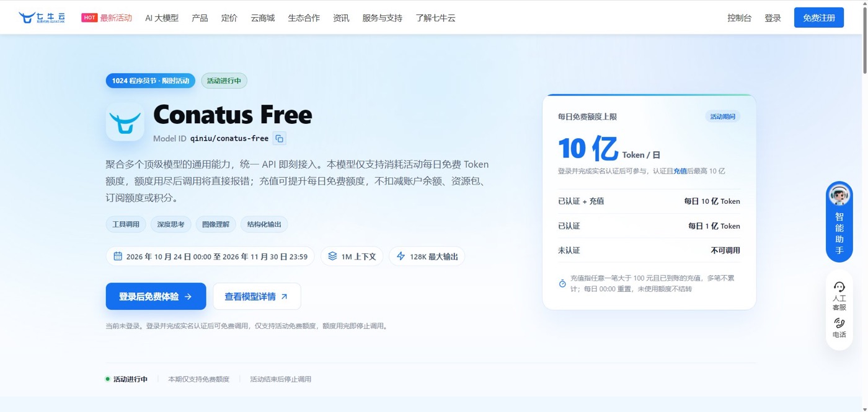Open the 智能助手 robot avatar
868x412 pixels.
pyautogui.click(x=839, y=195)
